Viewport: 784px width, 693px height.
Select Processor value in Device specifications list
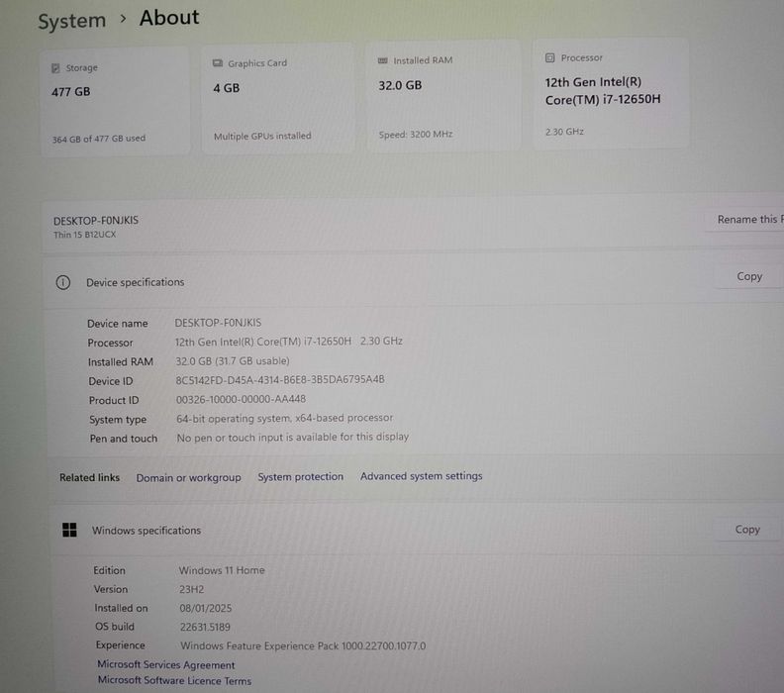(x=288, y=342)
